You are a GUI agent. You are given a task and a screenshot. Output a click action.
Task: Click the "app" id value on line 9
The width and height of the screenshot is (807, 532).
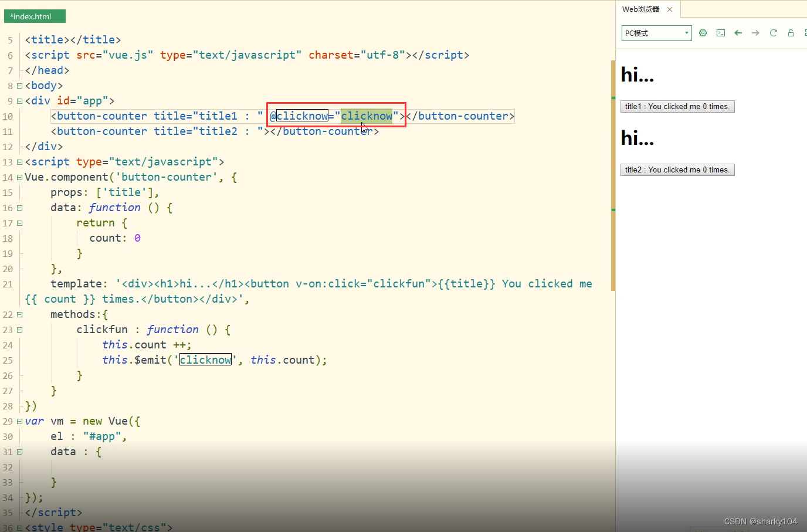tap(92, 101)
